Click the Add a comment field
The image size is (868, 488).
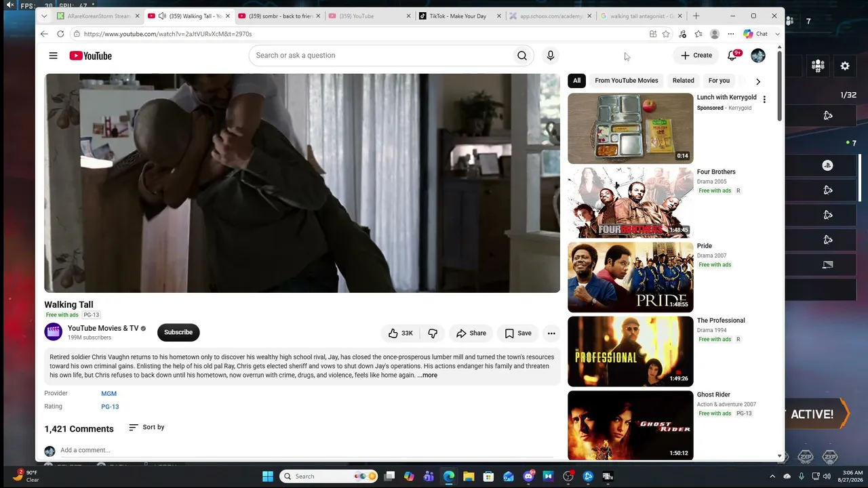tap(309, 450)
